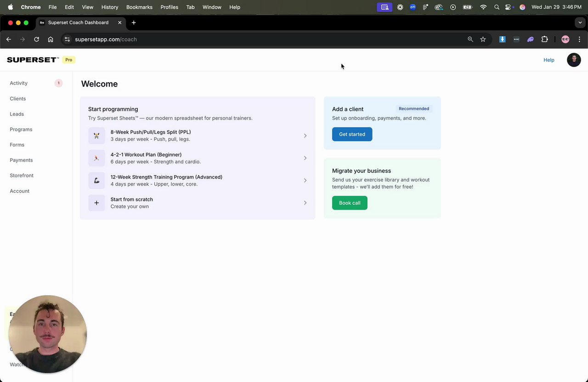The image size is (588, 382).
Task: Open the user avatar in the top right
Action: [x=574, y=60]
